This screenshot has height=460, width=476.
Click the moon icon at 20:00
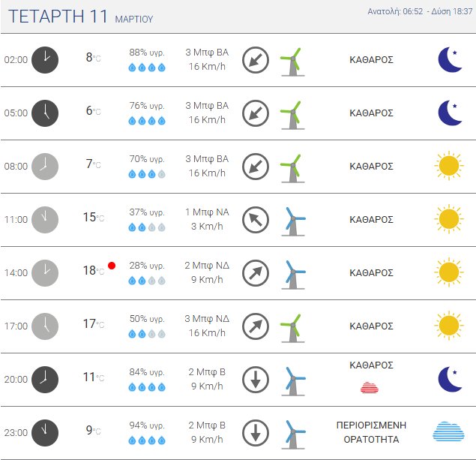tap(450, 379)
